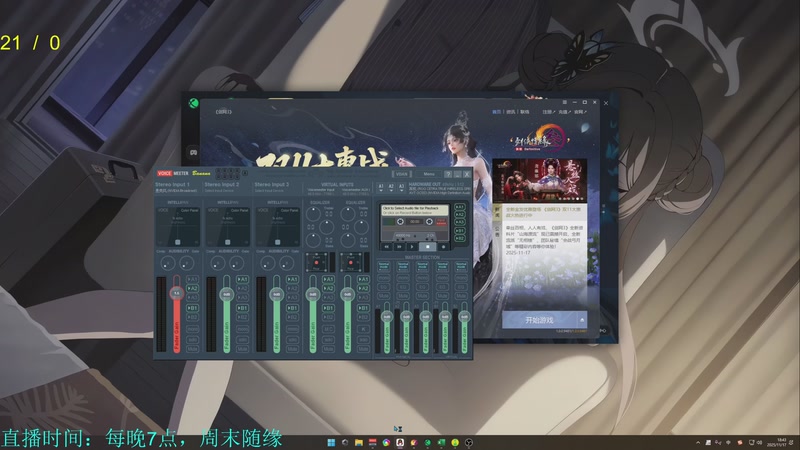Toggle A1 routing on Stereo Input 2
The width and height of the screenshot is (800, 450).
click(x=242, y=280)
